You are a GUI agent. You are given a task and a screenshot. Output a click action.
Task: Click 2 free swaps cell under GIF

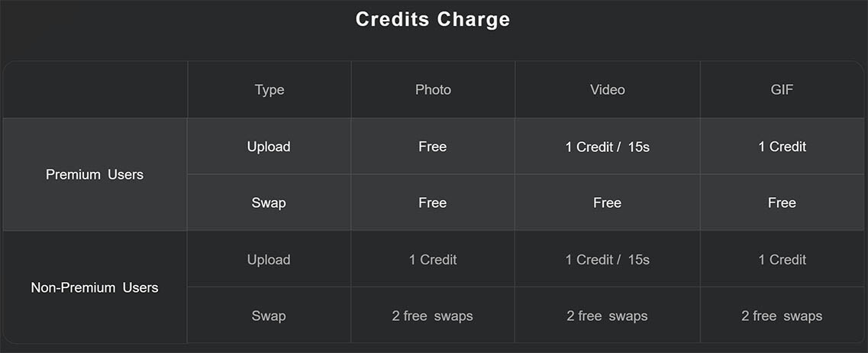pyautogui.click(x=782, y=316)
